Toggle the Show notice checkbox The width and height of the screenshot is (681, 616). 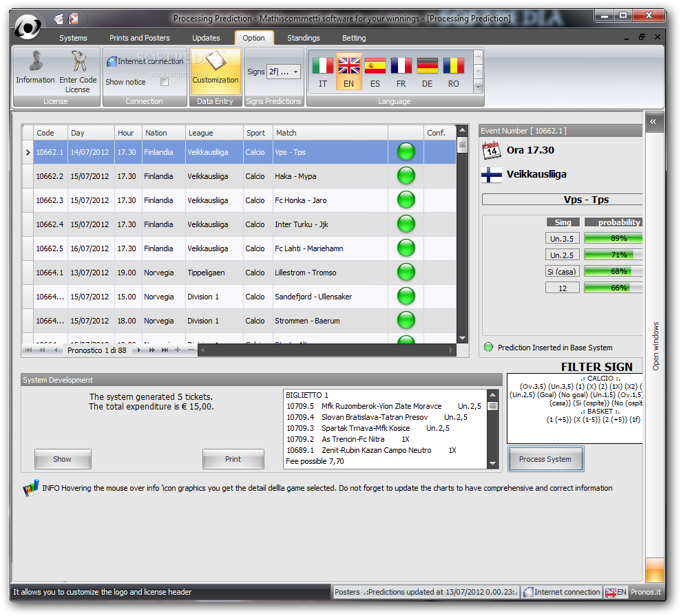click(x=165, y=82)
